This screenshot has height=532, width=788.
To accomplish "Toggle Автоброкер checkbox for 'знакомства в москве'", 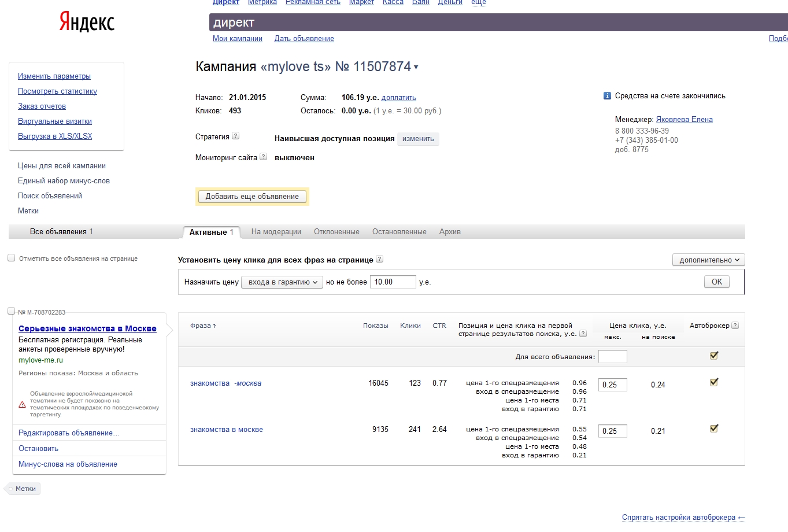I will (x=714, y=428).
